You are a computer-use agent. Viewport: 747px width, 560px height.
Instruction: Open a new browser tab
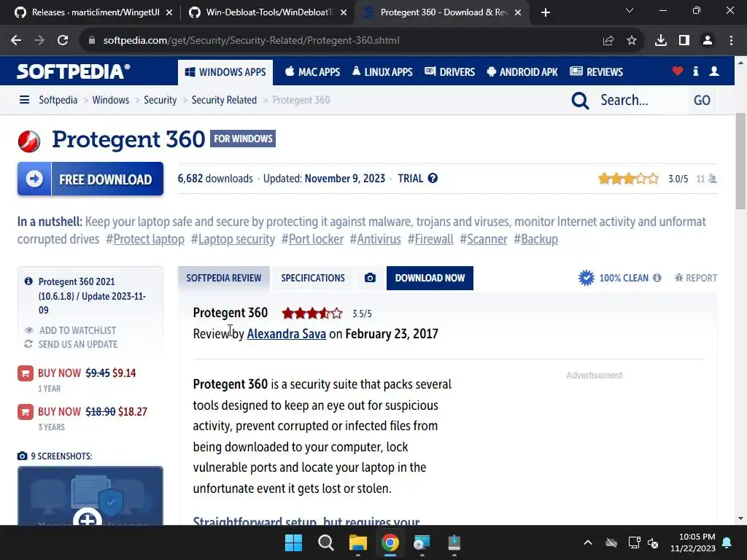click(x=546, y=12)
